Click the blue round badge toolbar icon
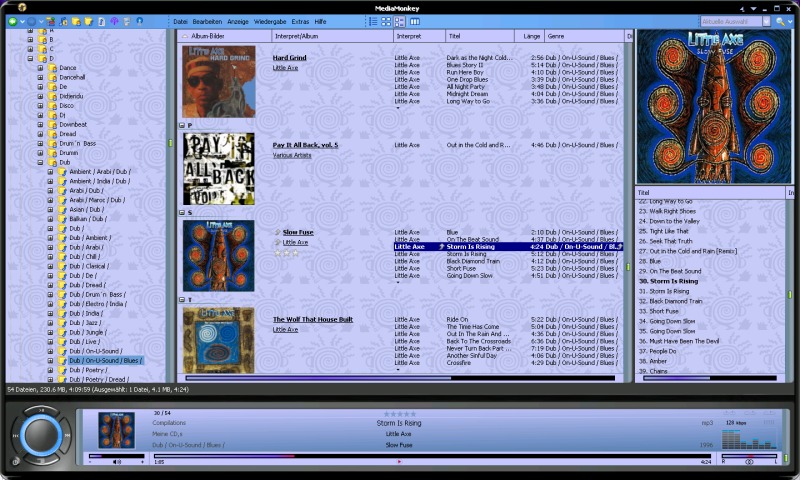This screenshot has height=480, width=800. (x=139, y=21)
